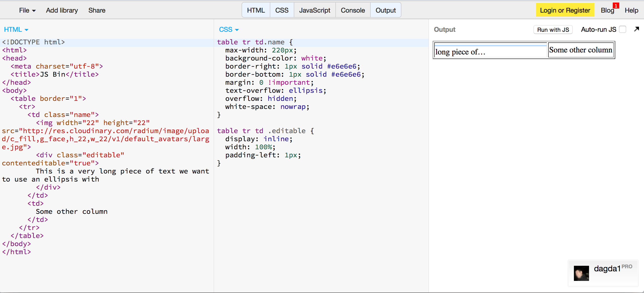This screenshot has width=644, height=293.
Task: Click Login or Register
Action: coord(565,10)
